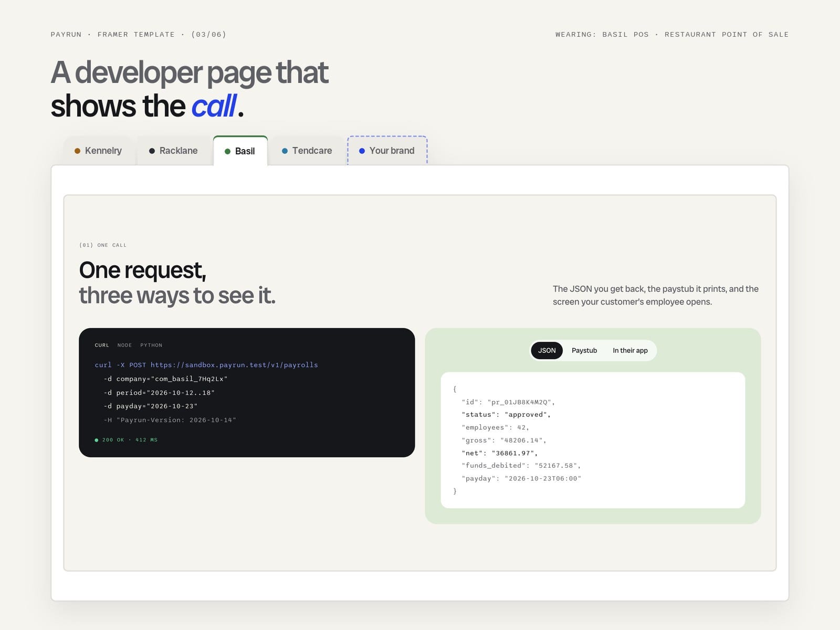Switch to the Kennelry brand tab

(x=98, y=151)
